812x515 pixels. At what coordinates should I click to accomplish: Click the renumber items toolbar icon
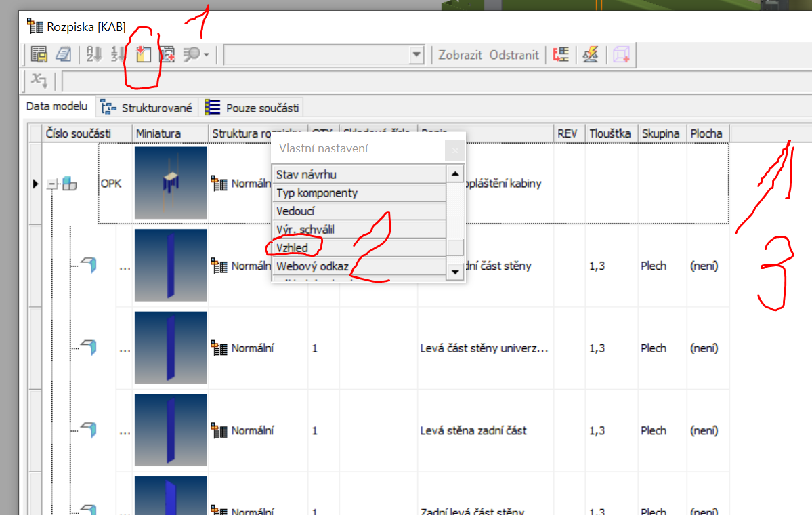click(x=118, y=54)
